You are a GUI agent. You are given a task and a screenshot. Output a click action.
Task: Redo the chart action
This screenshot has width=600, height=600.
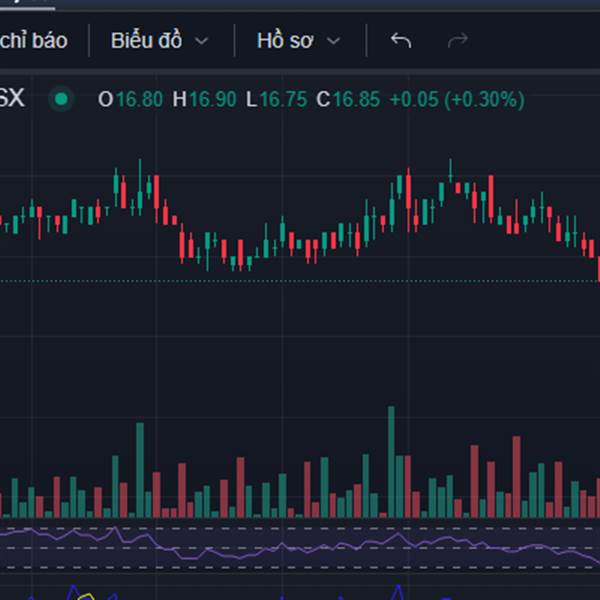(458, 40)
